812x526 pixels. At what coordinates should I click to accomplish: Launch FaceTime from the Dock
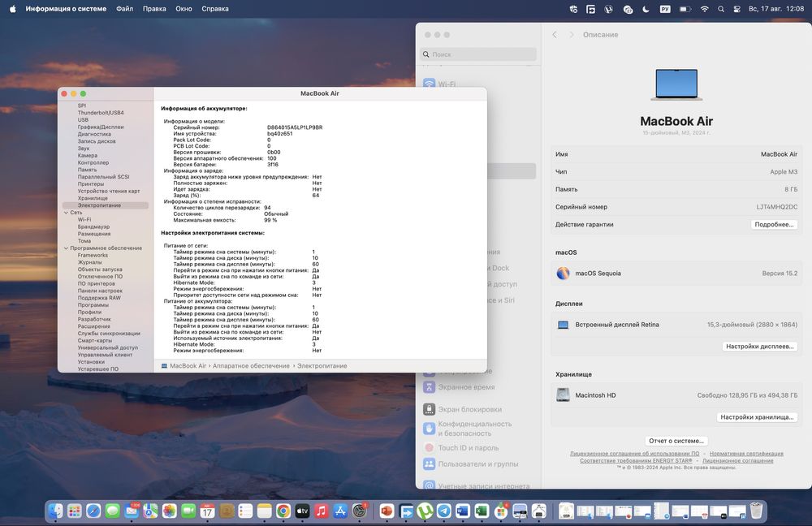coord(188,511)
